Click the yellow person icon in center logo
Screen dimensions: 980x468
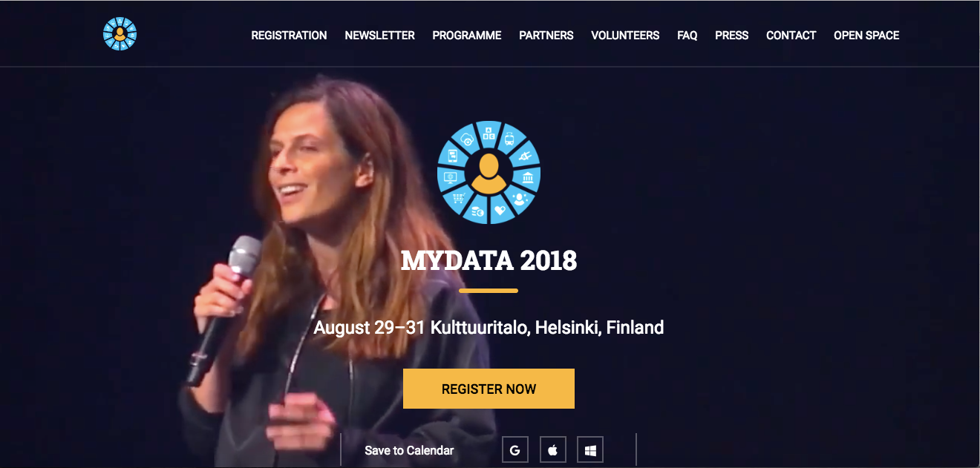(489, 173)
